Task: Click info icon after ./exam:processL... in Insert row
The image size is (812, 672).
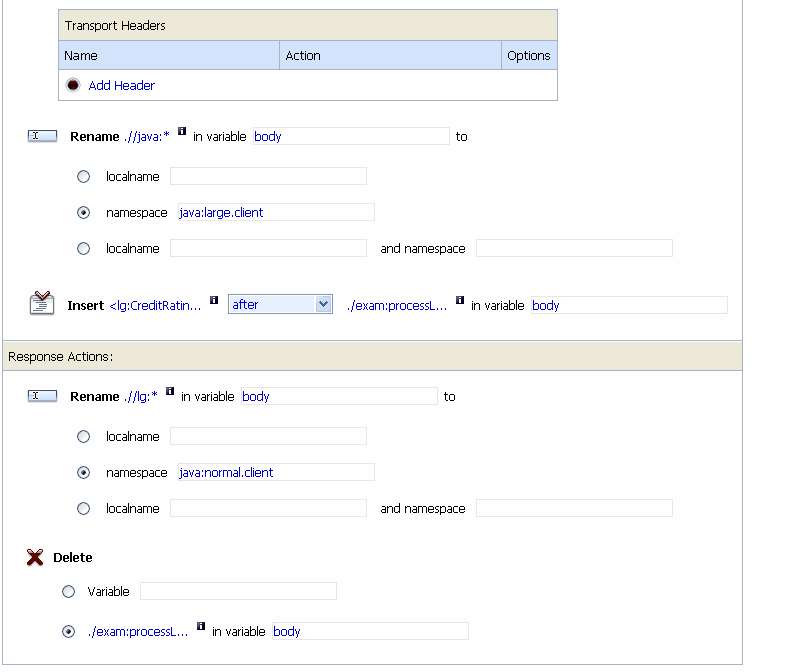Action: click(460, 300)
